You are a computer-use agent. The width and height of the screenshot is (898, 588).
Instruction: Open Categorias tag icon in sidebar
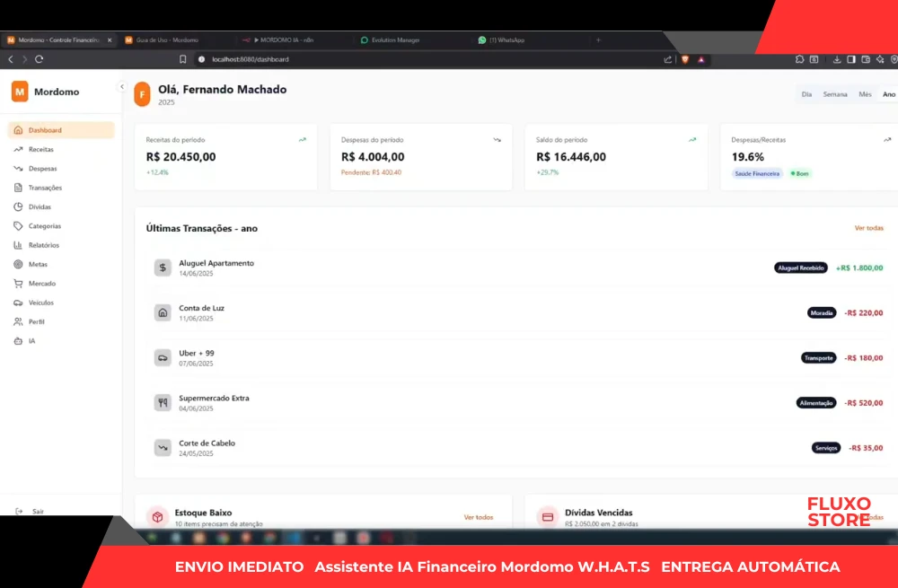point(19,226)
